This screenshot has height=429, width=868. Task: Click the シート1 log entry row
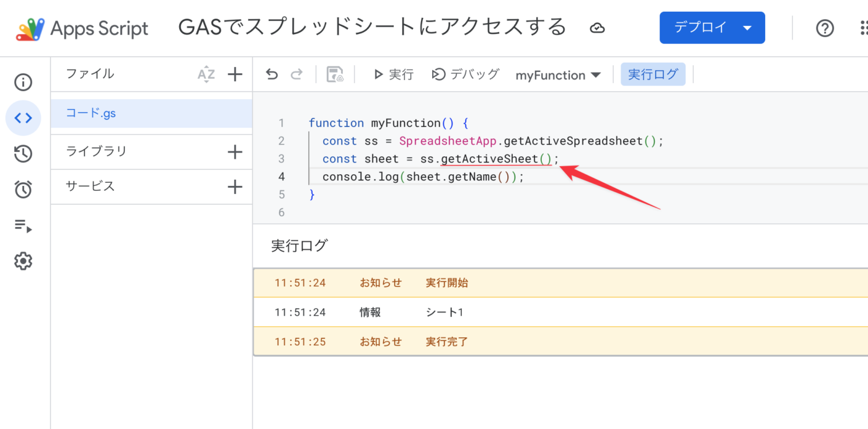[x=444, y=312]
